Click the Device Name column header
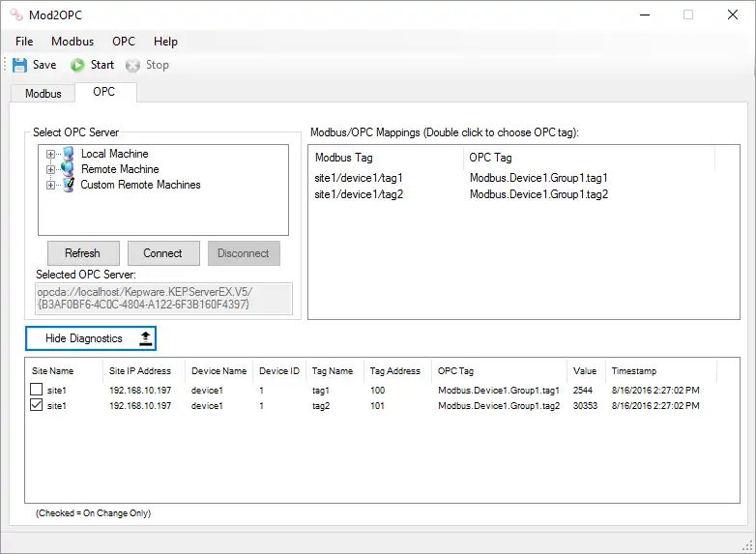This screenshot has height=554, width=756. pyautogui.click(x=218, y=371)
